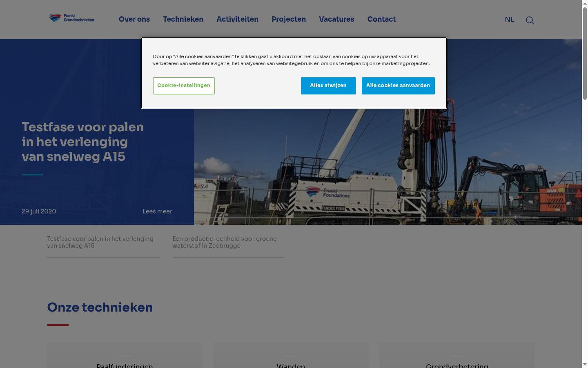
Task: Click the Franki Grondtechnieken logo
Action: point(71,18)
